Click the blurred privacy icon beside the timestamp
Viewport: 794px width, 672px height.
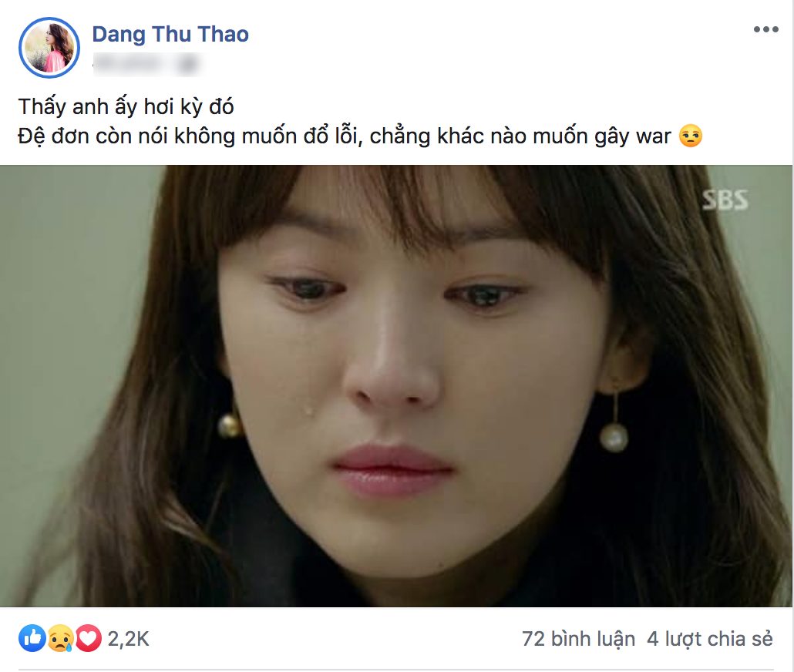coord(188,65)
